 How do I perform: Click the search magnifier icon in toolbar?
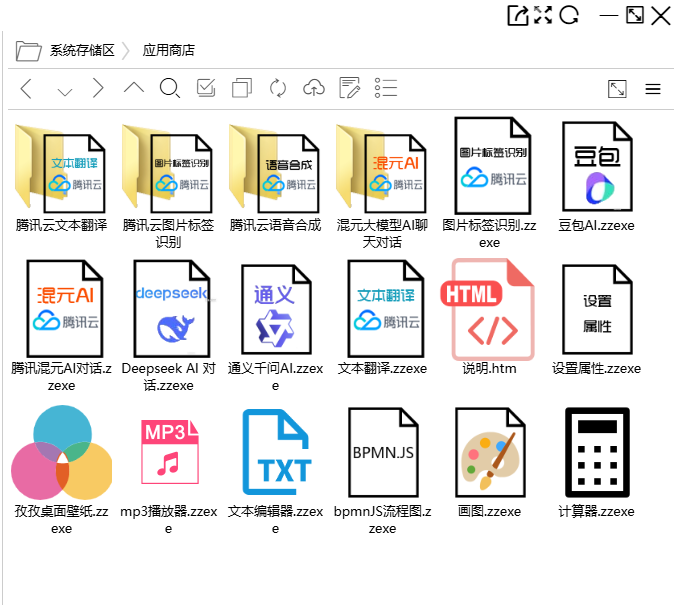pos(170,89)
